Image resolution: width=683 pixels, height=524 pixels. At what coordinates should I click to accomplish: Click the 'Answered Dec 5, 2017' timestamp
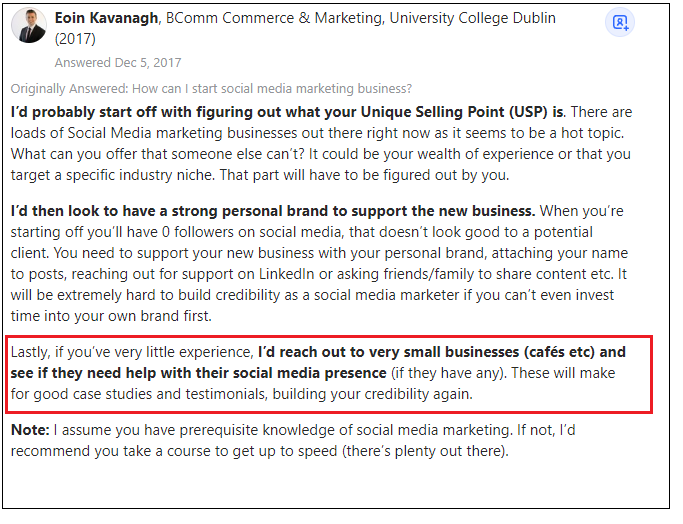coord(120,64)
